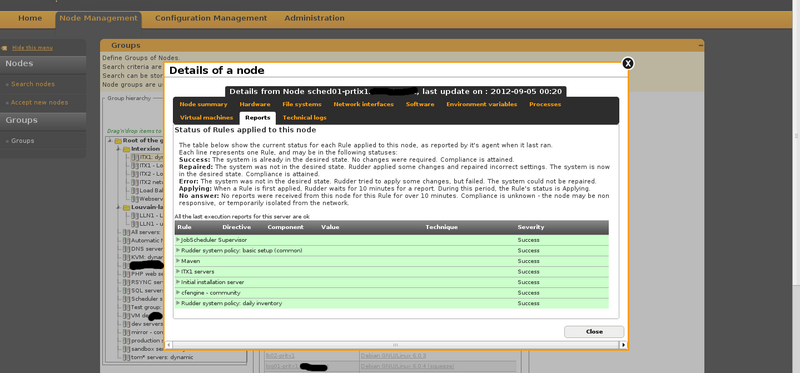This screenshot has height=373, width=800.
Task: Click the group icon next to SQL server
Action: (127, 290)
